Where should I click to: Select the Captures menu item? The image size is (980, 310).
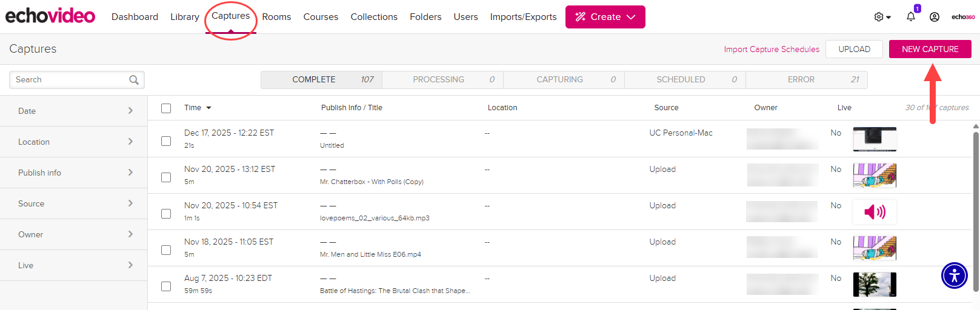[231, 16]
